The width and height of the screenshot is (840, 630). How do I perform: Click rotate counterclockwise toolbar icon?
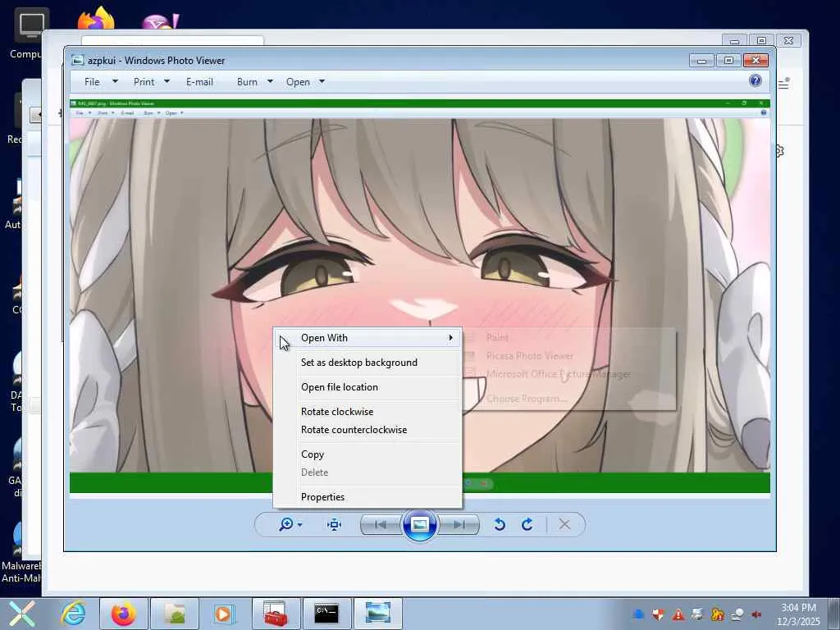(x=500, y=524)
